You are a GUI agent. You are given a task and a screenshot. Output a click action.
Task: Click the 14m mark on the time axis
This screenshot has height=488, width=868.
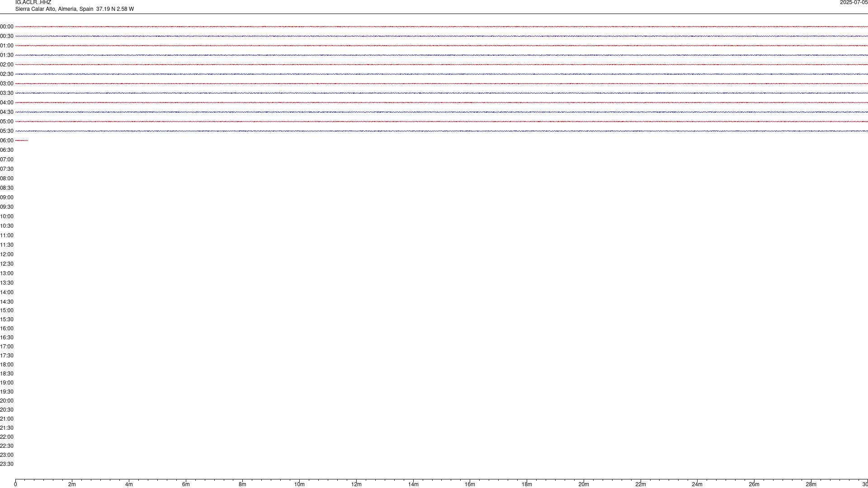(413, 484)
